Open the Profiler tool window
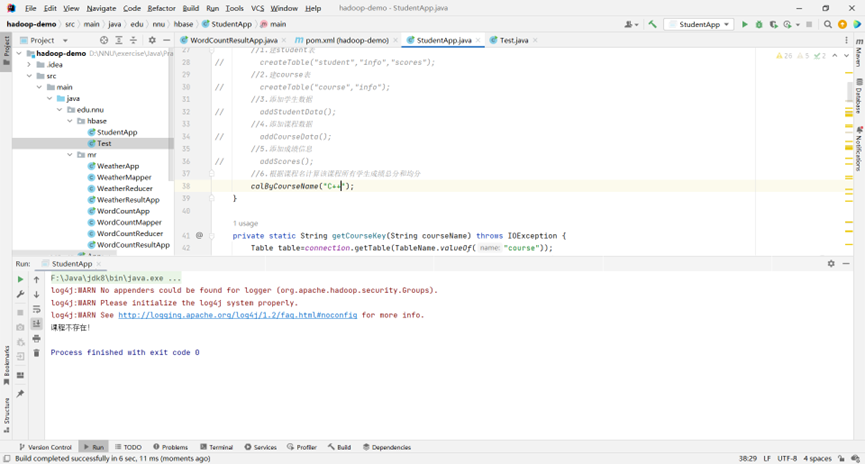 pos(302,447)
